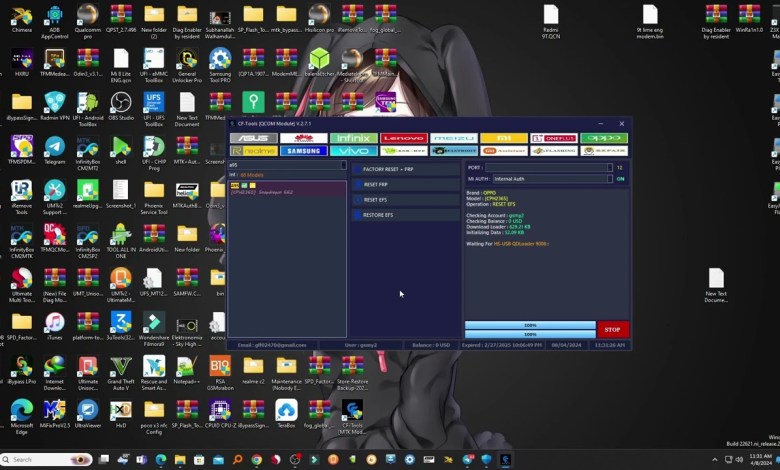Viewport: 780px width, 470px height.
Task: Open the PORT dropdown list
Action: click(610, 168)
